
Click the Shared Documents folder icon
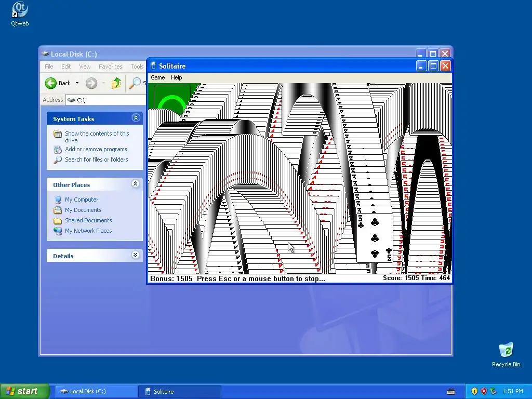click(58, 220)
